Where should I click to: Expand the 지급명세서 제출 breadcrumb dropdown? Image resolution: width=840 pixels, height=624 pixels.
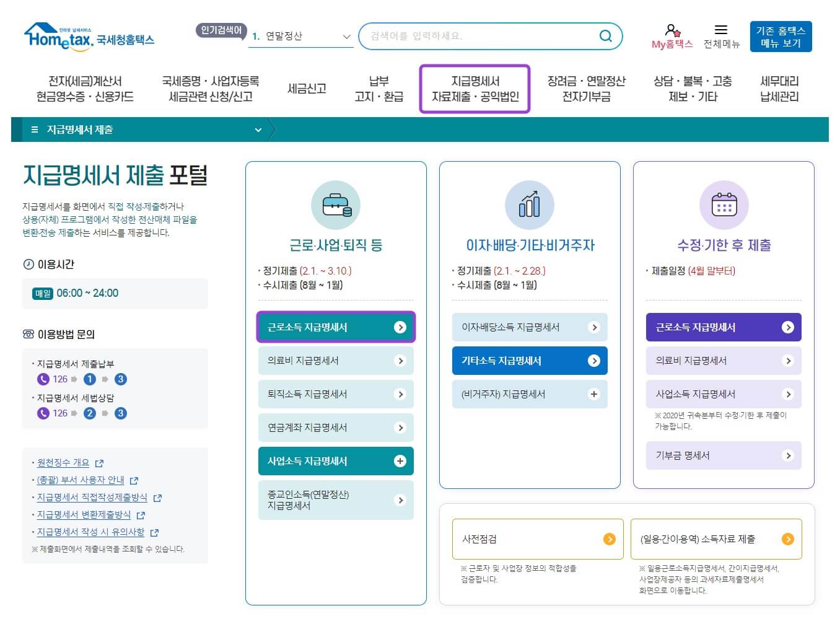tap(258, 130)
